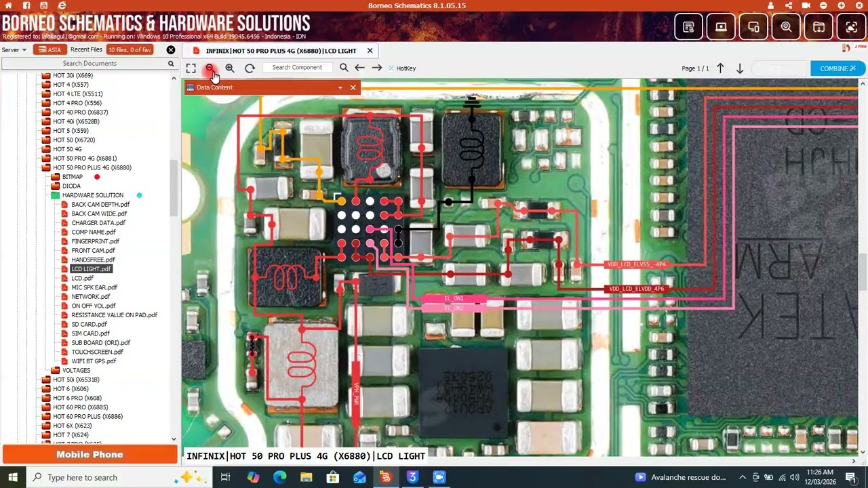
Task: Focus the Search Component field
Action: click(297, 68)
